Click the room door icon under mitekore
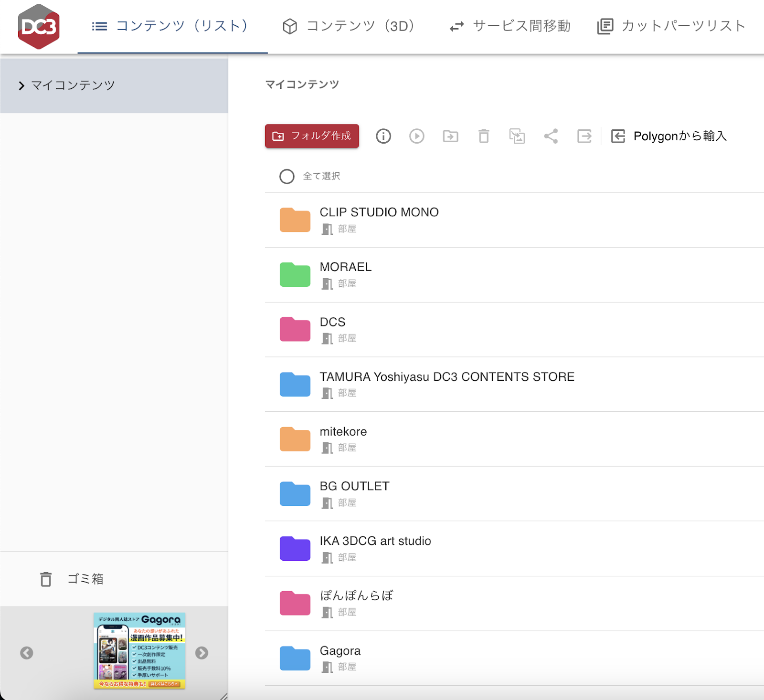The height and width of the screenshot is (700, 764). click(327, 448)
